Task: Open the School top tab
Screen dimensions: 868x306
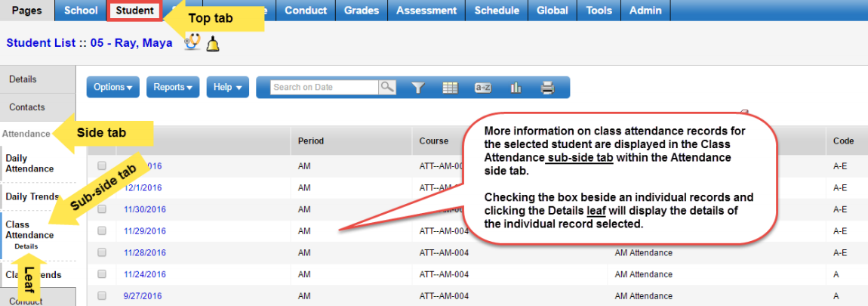Action: pyautogui.click(x=81, y=11)
